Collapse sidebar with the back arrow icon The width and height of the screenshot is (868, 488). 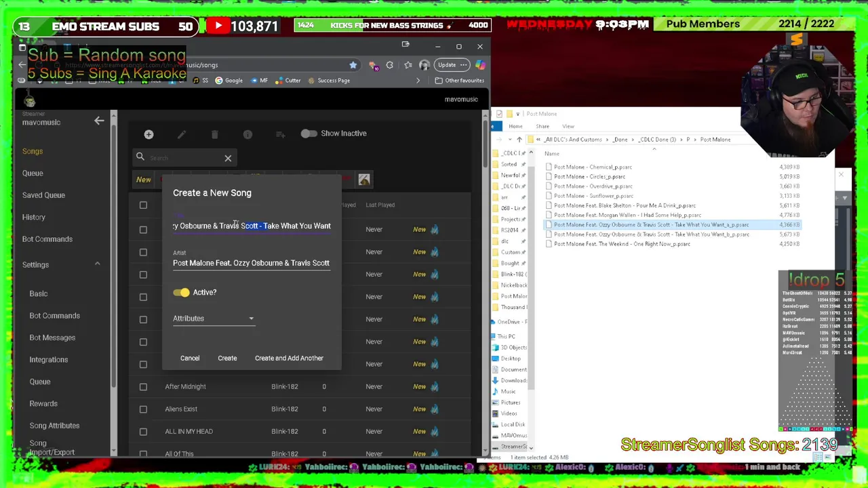[99, 121]
